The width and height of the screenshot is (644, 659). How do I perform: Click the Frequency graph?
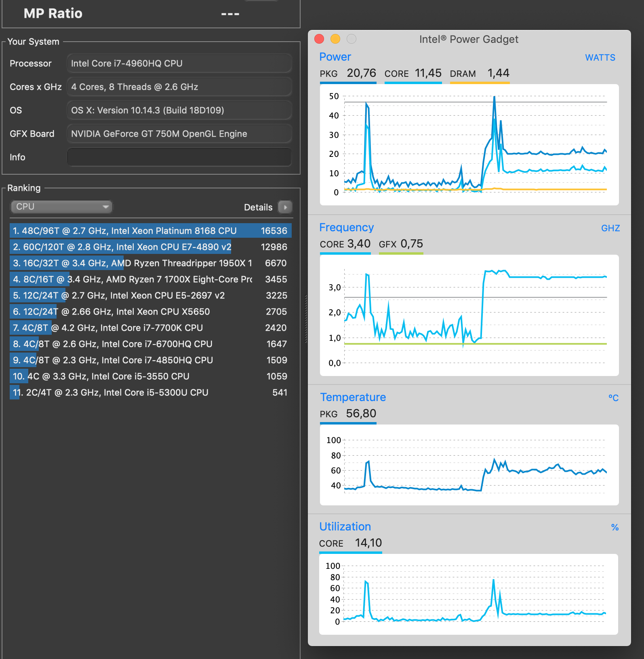[469, 315]
